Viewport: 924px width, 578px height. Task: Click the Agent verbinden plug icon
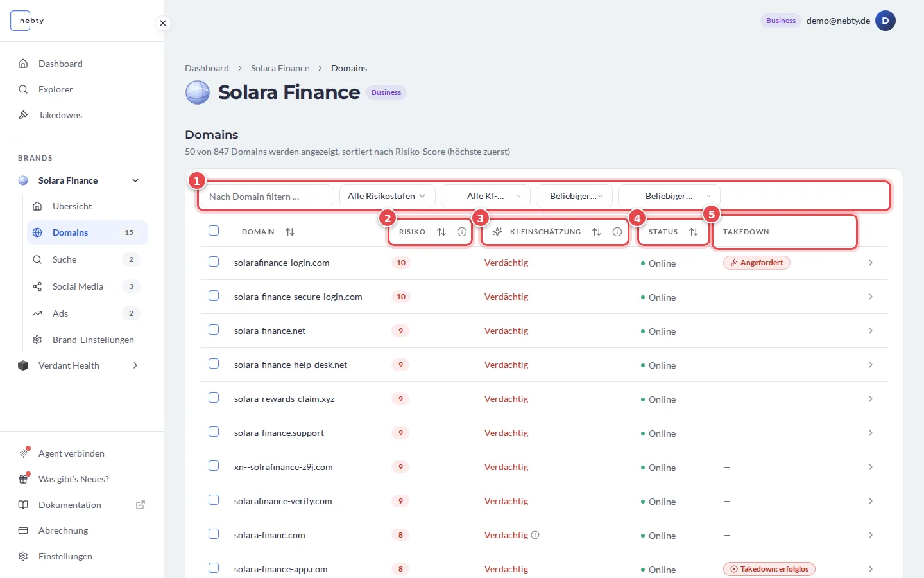[24, 453]
